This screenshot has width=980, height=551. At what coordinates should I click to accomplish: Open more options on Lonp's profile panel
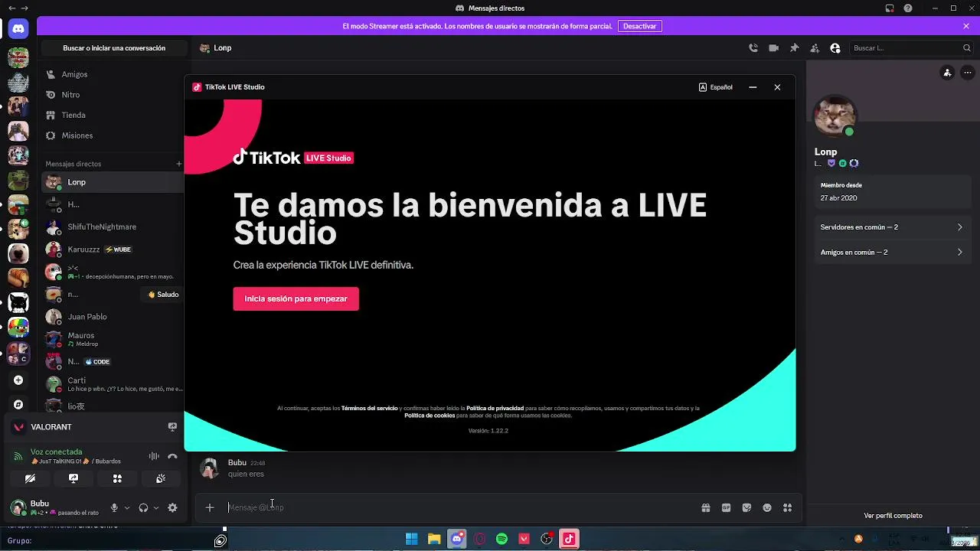point(967,73)
